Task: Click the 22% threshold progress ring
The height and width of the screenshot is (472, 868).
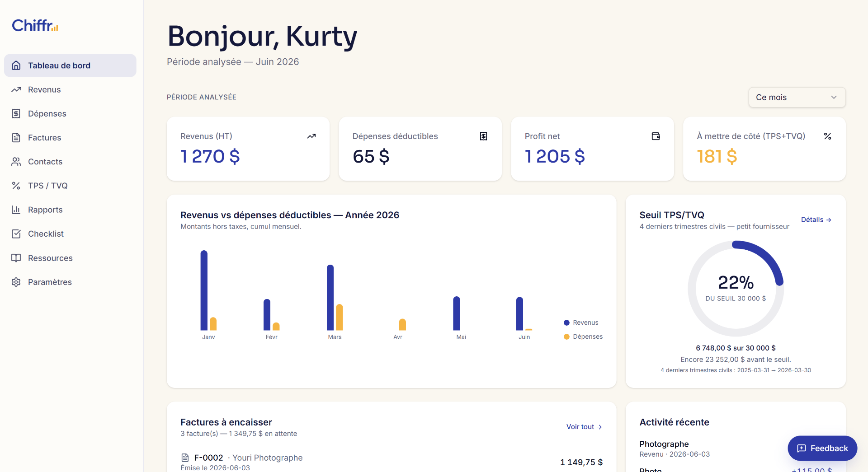Action: 736,289
